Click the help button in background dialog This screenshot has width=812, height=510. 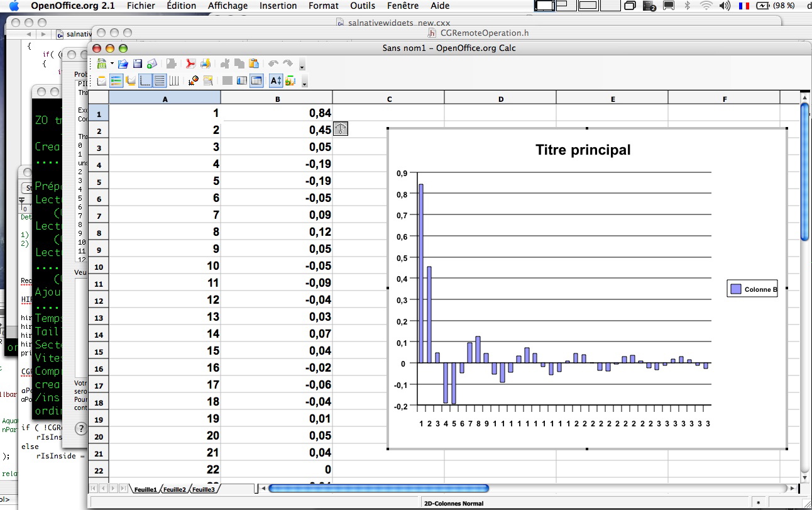[x=81, y=428]
